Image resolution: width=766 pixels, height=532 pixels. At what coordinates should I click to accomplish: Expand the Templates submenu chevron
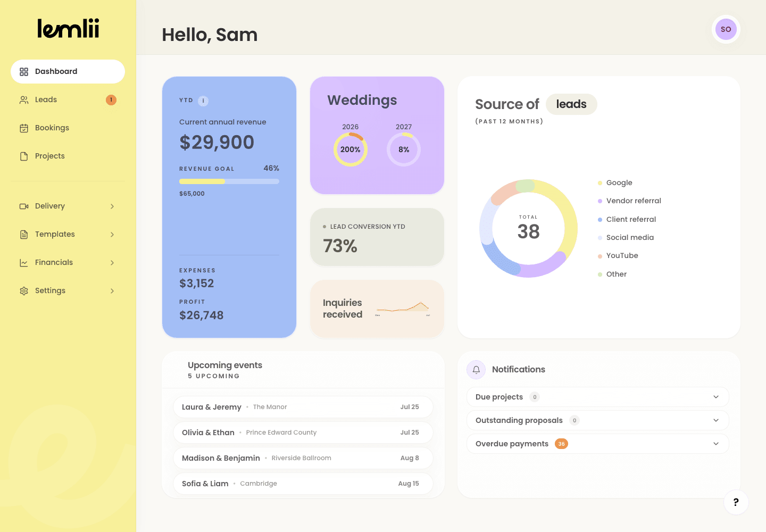click(112, 235)
